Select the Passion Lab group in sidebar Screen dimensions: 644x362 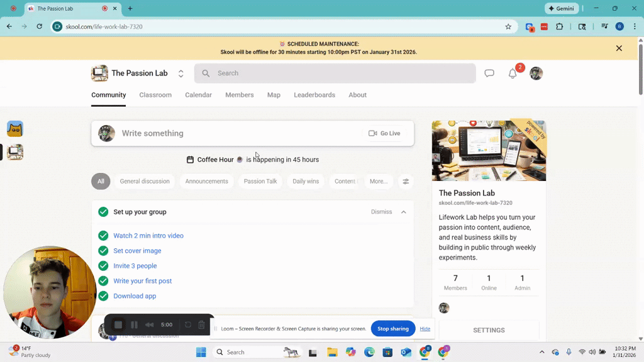tap(15, 152)
